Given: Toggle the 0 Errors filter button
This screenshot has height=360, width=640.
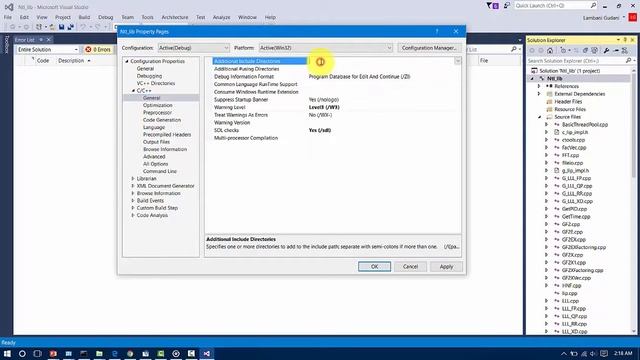Looking at the screenshot, I should 98,49.
